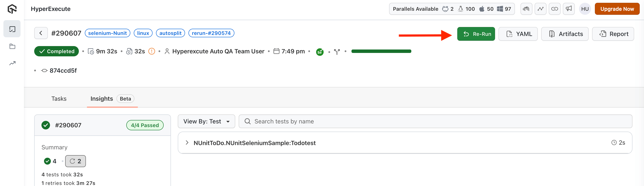Switch to the Tasks tab
The image size is (644, 186).
point(59,99)
